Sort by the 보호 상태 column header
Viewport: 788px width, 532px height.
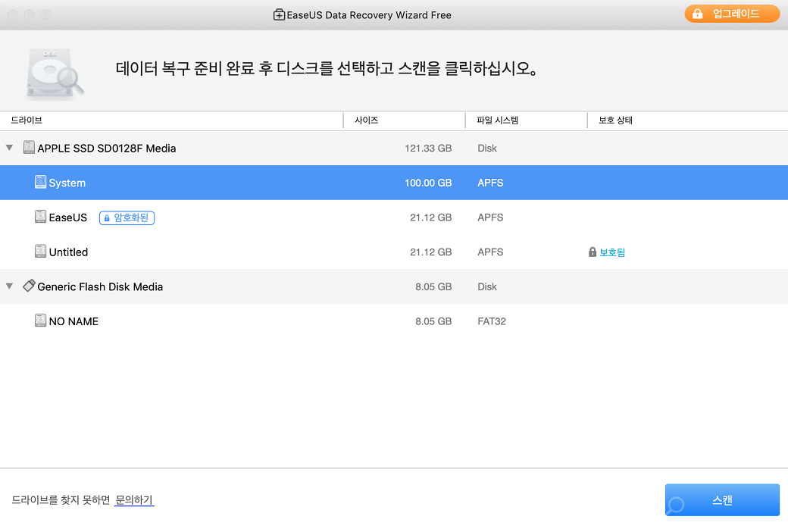[x=615, y=120]
